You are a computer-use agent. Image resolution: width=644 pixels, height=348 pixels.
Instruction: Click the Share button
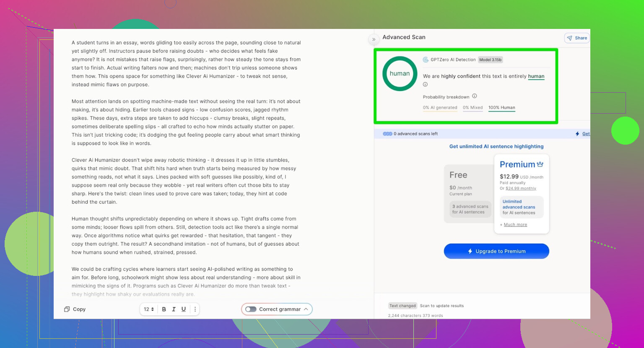click(577, 38)
